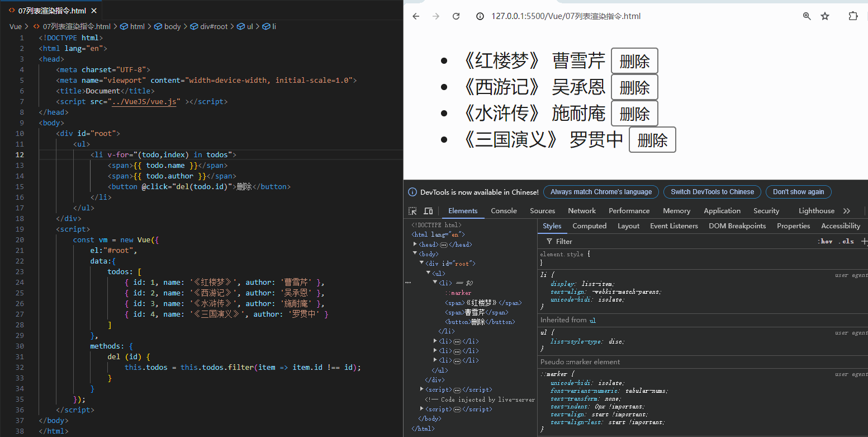The width and height of the screenshot is (868, 437).
Task: Delete 《西游记》 with its 删除 button
Action: [634, 87]
